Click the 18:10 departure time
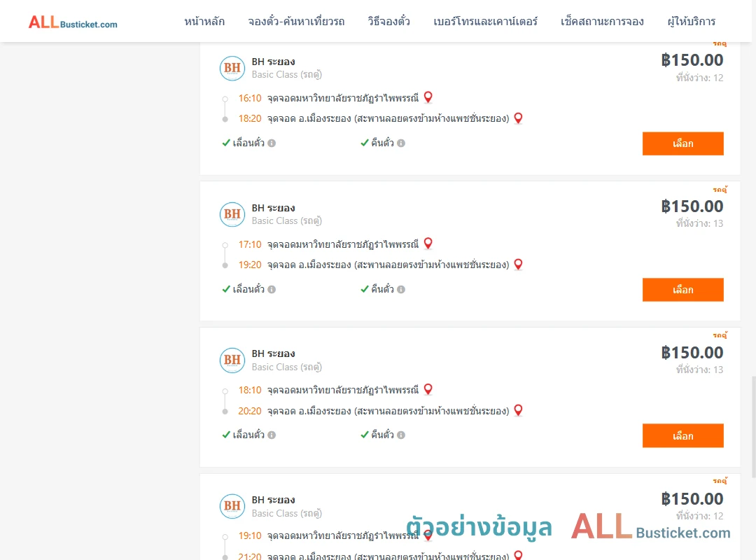 coord(250,390)
